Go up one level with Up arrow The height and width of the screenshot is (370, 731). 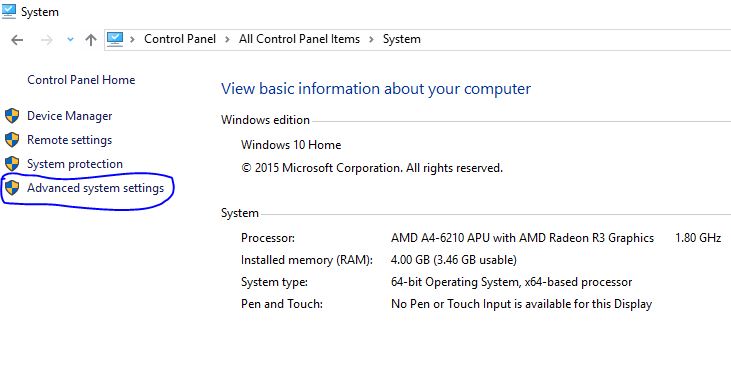91,40
